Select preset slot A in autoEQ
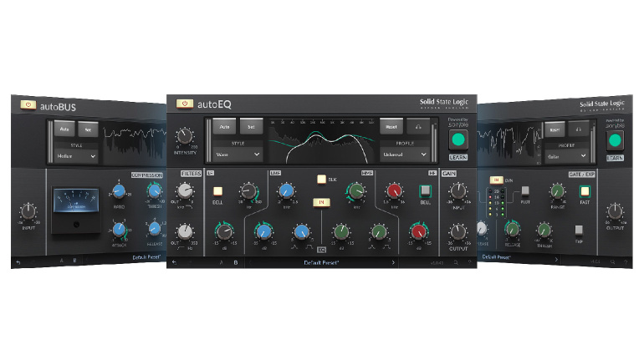This screenshot has width=644, height=355. [x=222, y=262]
